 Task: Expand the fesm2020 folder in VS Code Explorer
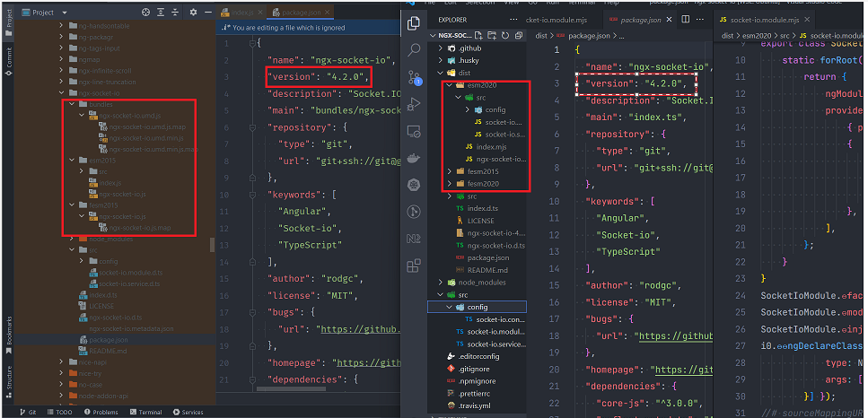(x=450, y=184)
